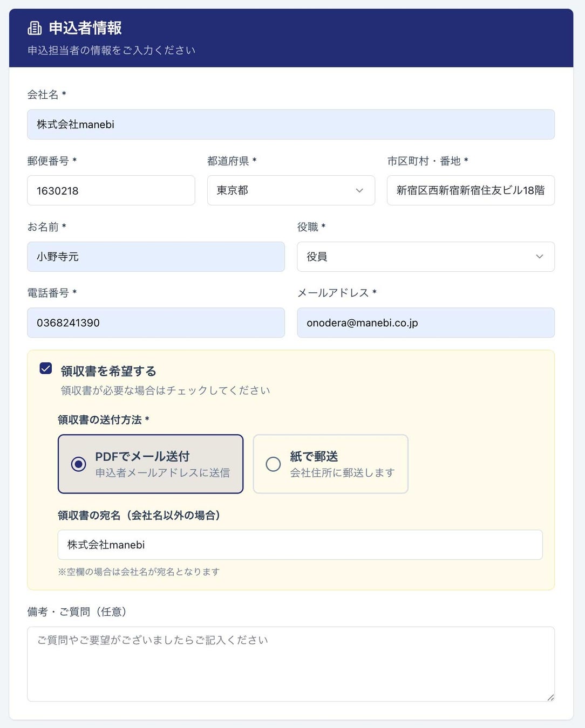Click the text area resize handle
Viewport: 585px width, 728px height.
[550, 697]
